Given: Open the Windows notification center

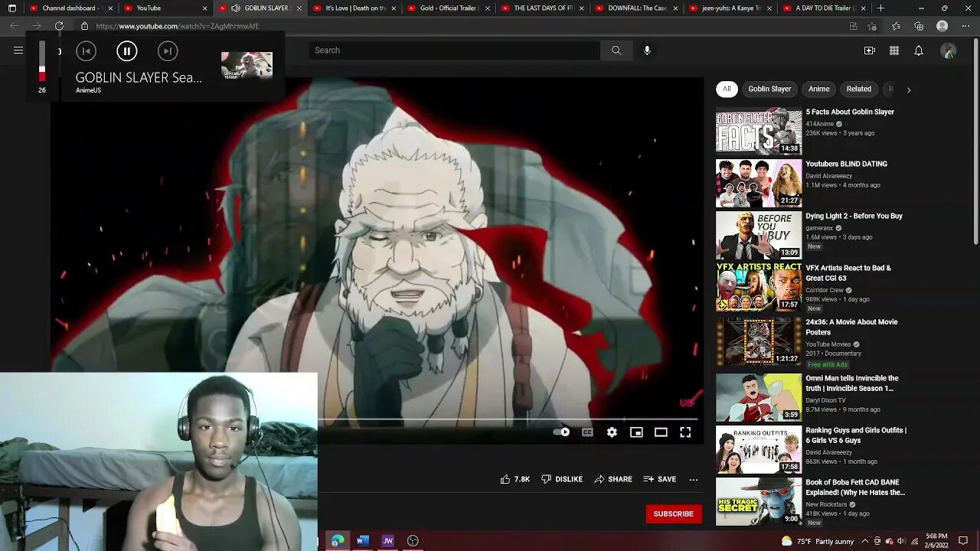Looking at the screenshot, I should click(963, 541).
